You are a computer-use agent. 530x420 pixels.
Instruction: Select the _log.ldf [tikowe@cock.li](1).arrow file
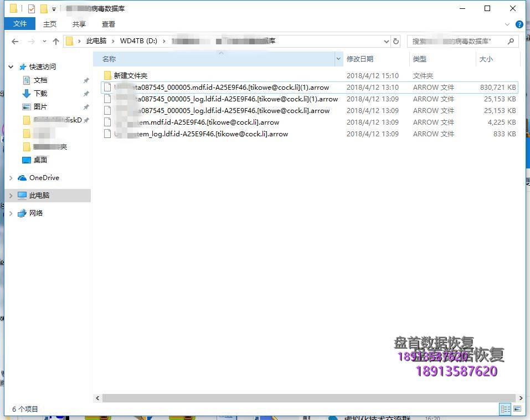click(x=309, y=99)
